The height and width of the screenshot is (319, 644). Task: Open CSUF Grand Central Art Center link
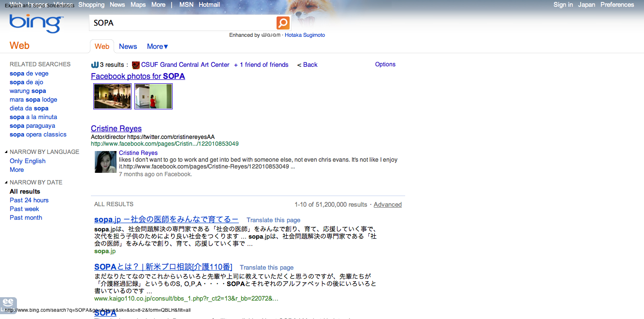[x=185, y=65]
